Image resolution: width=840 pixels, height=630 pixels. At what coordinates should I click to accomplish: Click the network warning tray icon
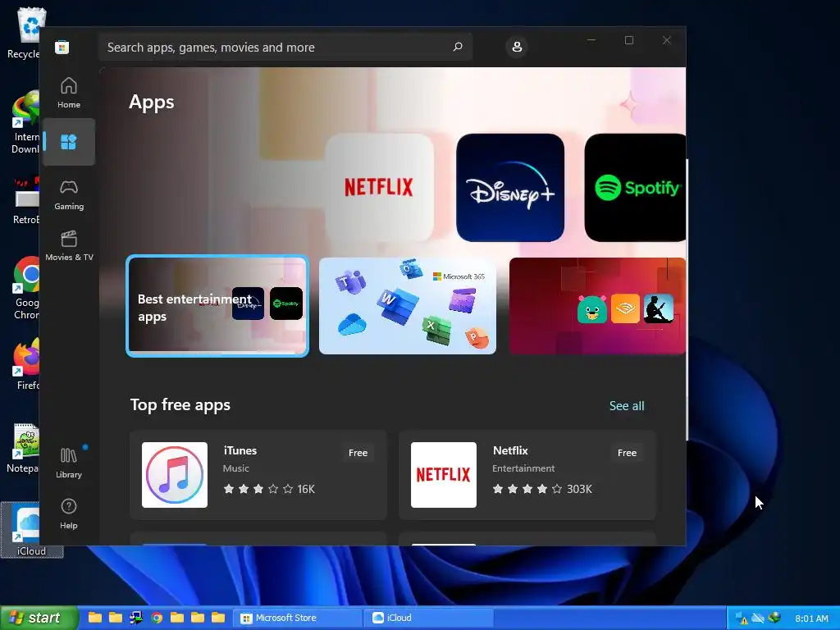coord(742,618)
